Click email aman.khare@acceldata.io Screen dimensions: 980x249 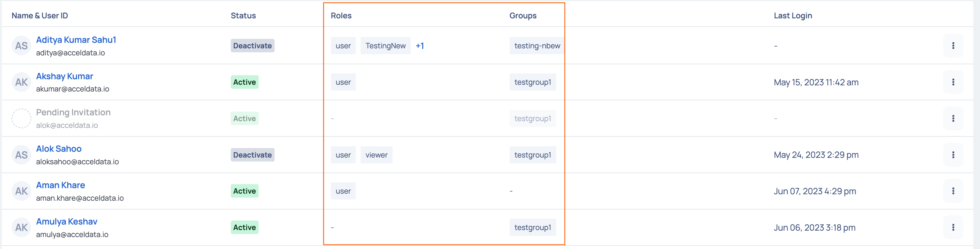click(80, 198)
